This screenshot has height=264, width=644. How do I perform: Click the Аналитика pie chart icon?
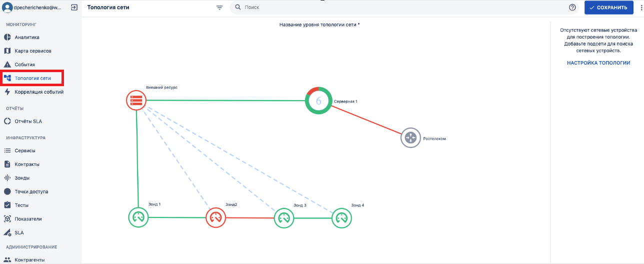click(7, 37)
